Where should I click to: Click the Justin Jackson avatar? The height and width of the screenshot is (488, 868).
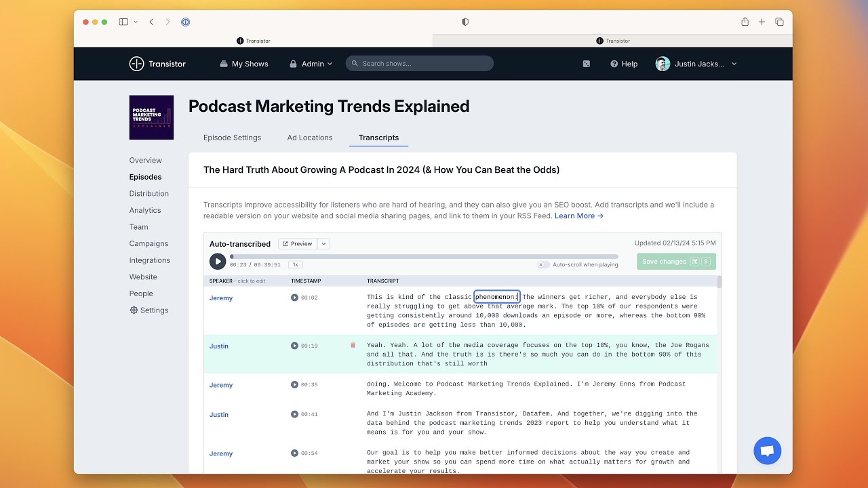(663, 64)
